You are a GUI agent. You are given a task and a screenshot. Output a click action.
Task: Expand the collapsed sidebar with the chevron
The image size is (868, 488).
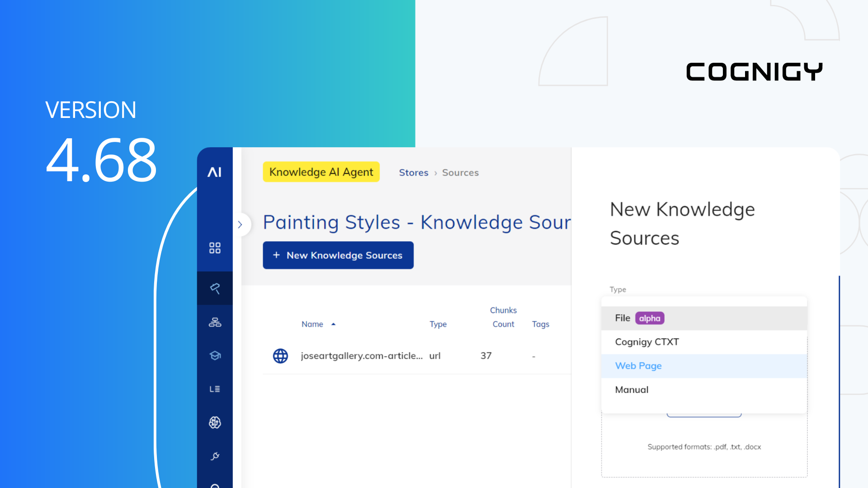240,225
